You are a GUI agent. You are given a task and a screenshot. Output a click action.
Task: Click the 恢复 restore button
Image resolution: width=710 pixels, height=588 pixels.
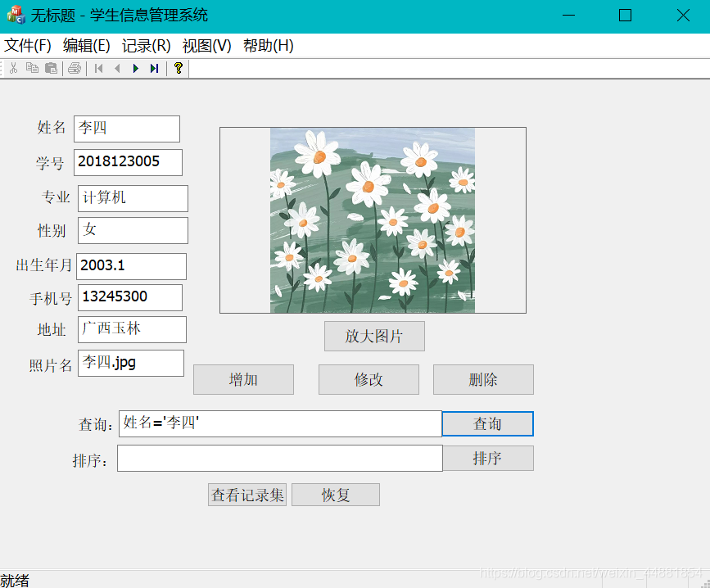(335, 494)
